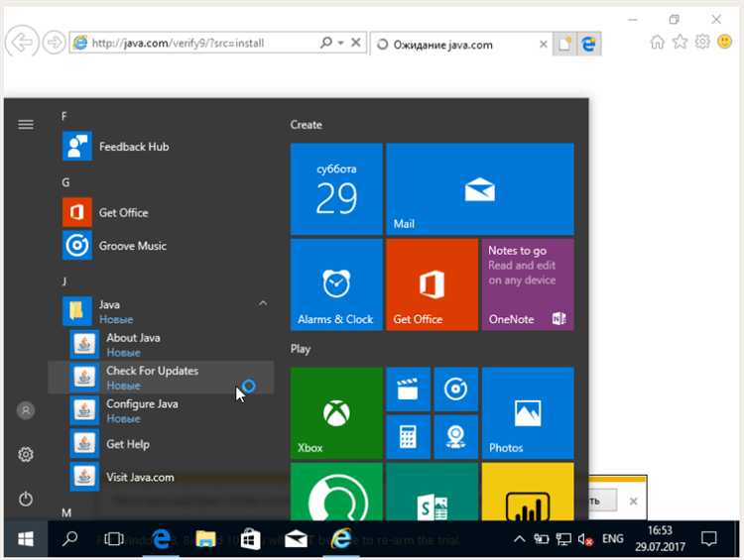This screenshot has height=560, width=744.
Task: Open the OneNote tile
Action: click(x=527, y=284)
